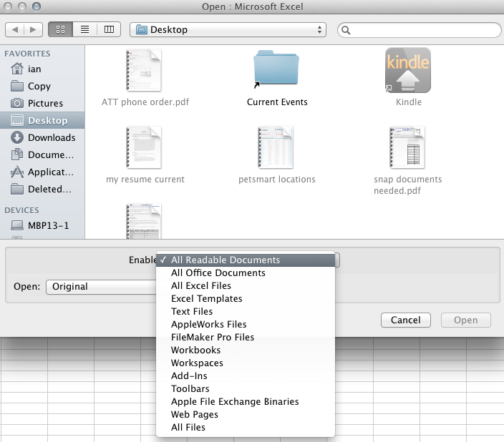Click the download arrow icon beside Downloads
This screenshot has height=442, width=504.
point(17,137)
